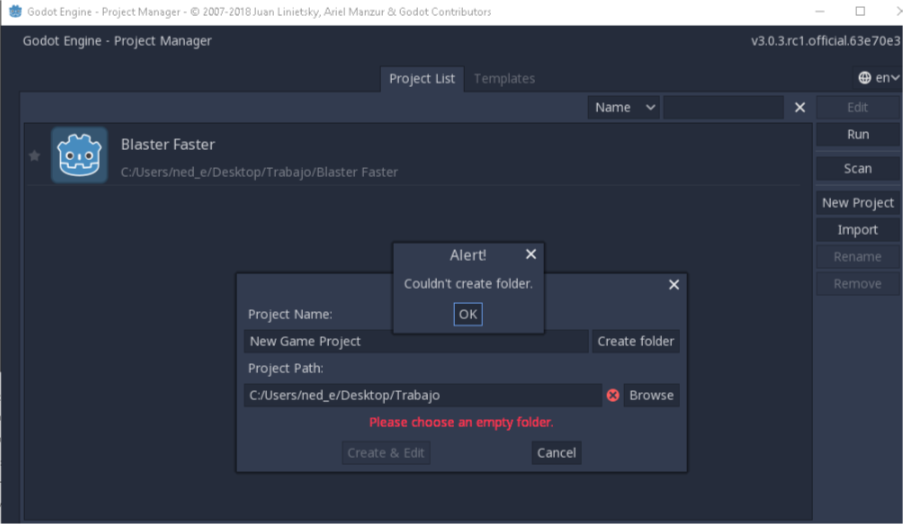Click the 'Please choose an empty folder.' message
The width and height of the screenshot is (903, 524).
pyautogui.click(x=461, y=423)
